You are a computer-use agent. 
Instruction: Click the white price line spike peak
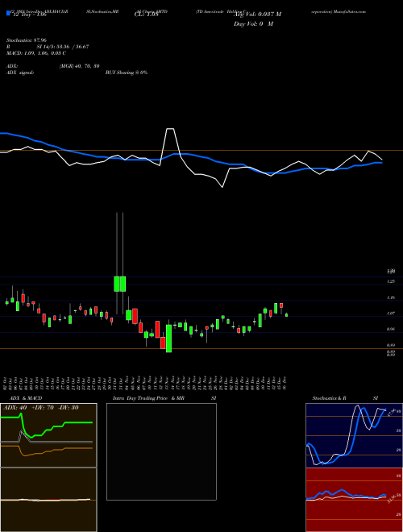[170, 129]
